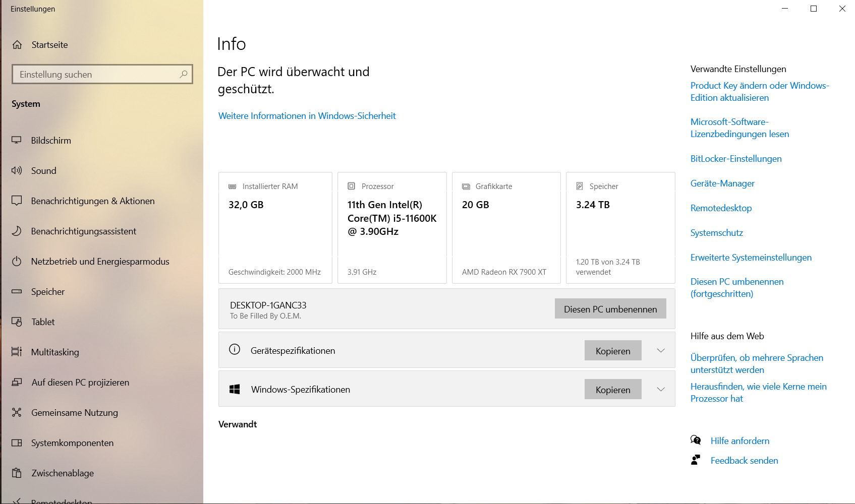Go to Tablet settings page
Image resolution: width=855 pixels, height=504 pixels.
[x=43, y=322]
